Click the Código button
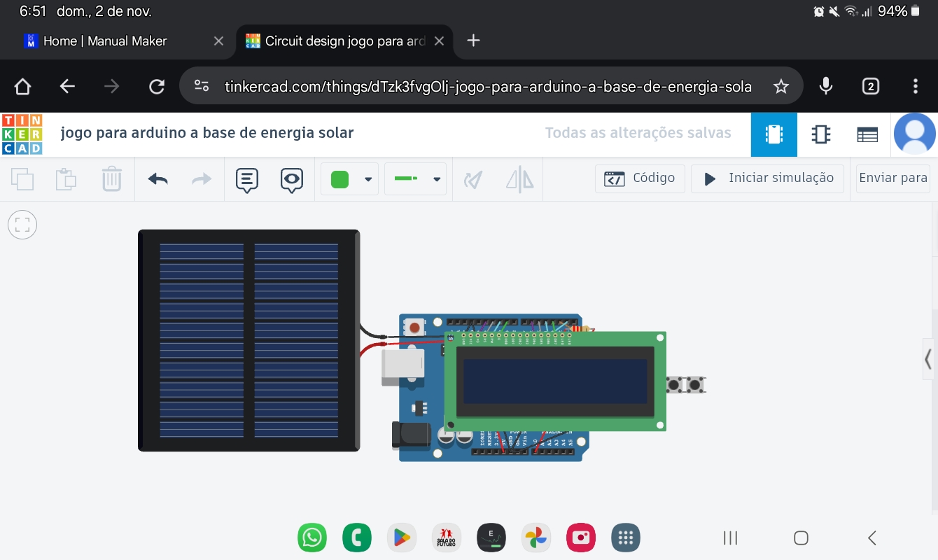Viewport: 938px width, 560px height. (x=640, y=178)
